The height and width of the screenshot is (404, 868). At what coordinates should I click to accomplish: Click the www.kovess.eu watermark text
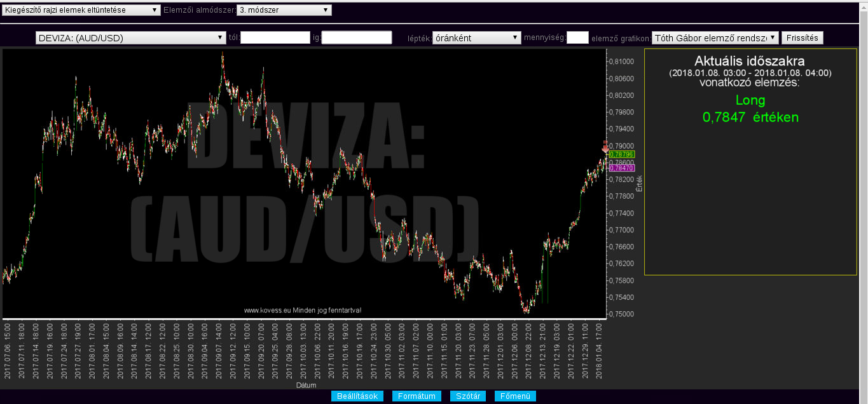303,311
